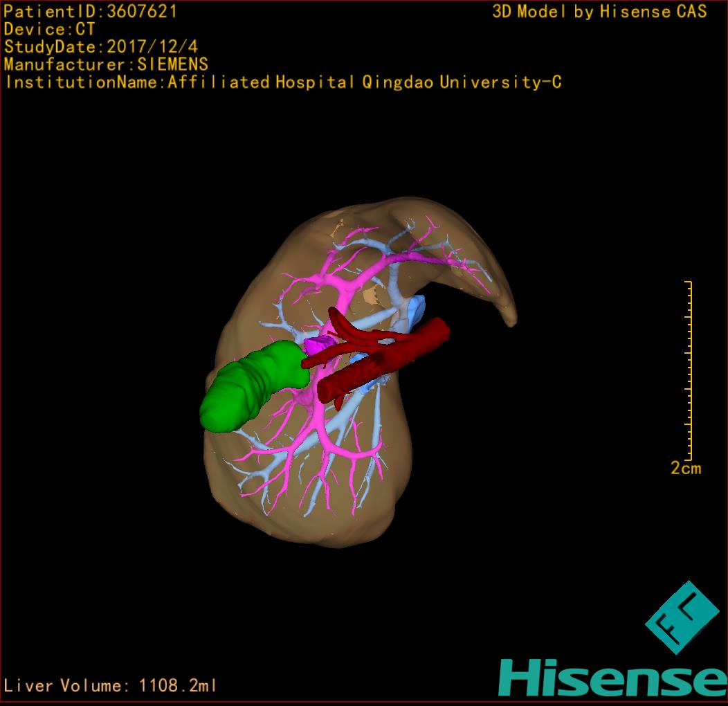Click the "3D Model by Hisense CAS" title
This screenshot has width=728, height=706.
pyautogui.click(x=599, y=12)
